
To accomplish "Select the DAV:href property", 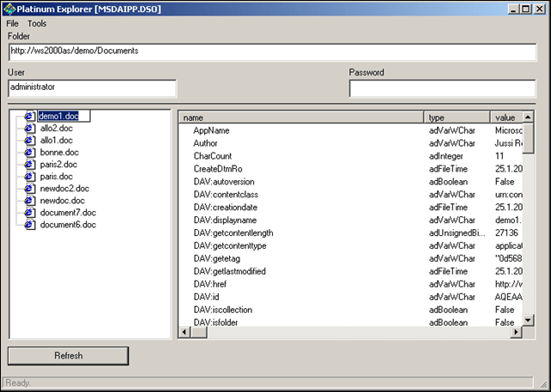I will click(x=351, y=284).
